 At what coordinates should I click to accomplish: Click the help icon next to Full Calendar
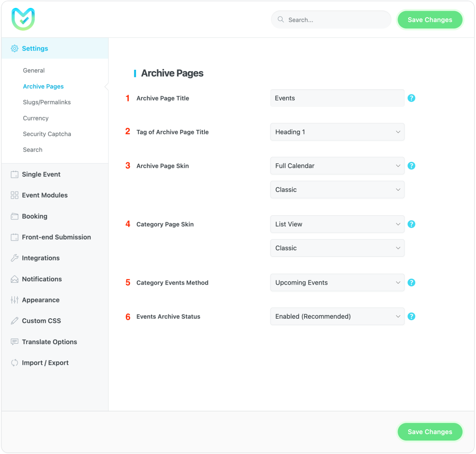(411, 166)
